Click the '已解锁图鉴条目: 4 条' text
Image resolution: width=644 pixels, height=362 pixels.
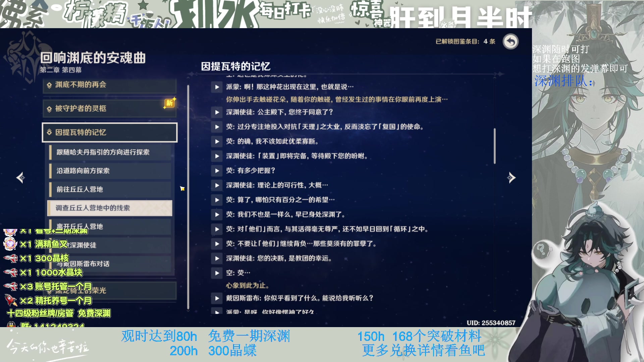coord(465,42)
